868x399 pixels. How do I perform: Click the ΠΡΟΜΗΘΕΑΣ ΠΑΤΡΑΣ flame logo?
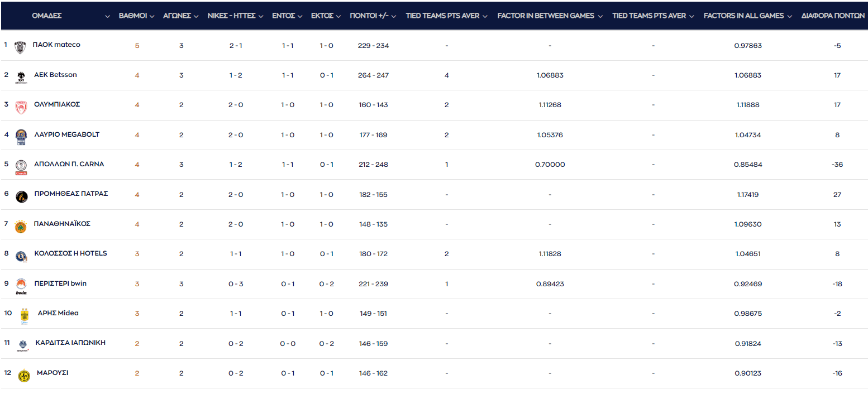(21, 196)
